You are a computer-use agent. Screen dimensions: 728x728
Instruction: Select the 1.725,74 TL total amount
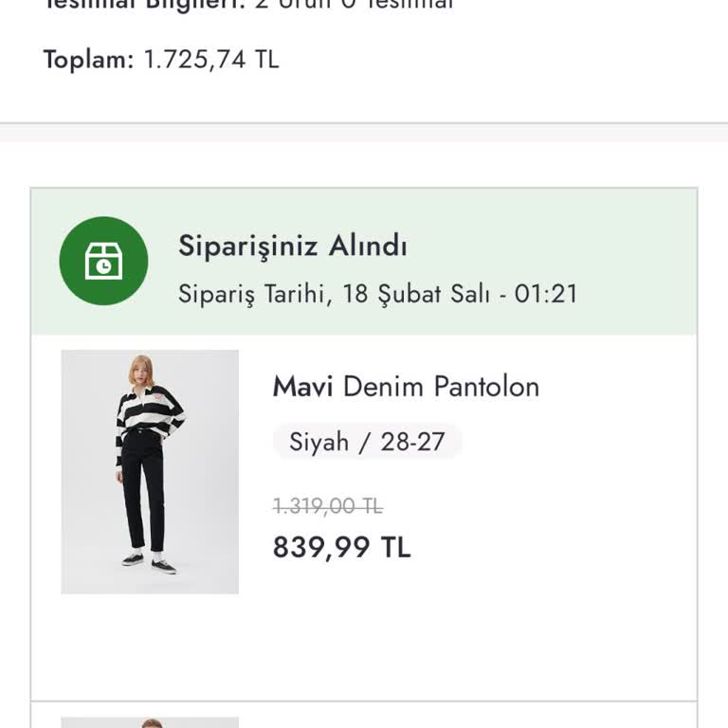pyautogui.click(x=211, y=60)
